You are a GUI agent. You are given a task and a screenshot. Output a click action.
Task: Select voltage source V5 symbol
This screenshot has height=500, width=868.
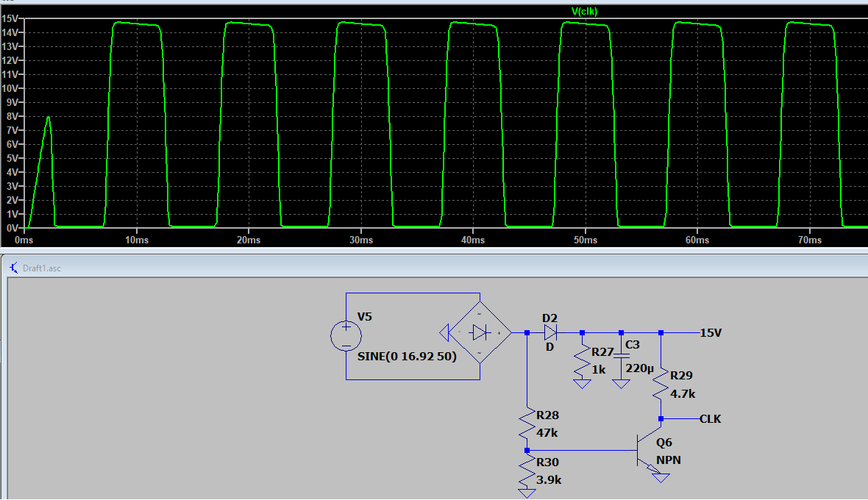click(x=346, y=336)
